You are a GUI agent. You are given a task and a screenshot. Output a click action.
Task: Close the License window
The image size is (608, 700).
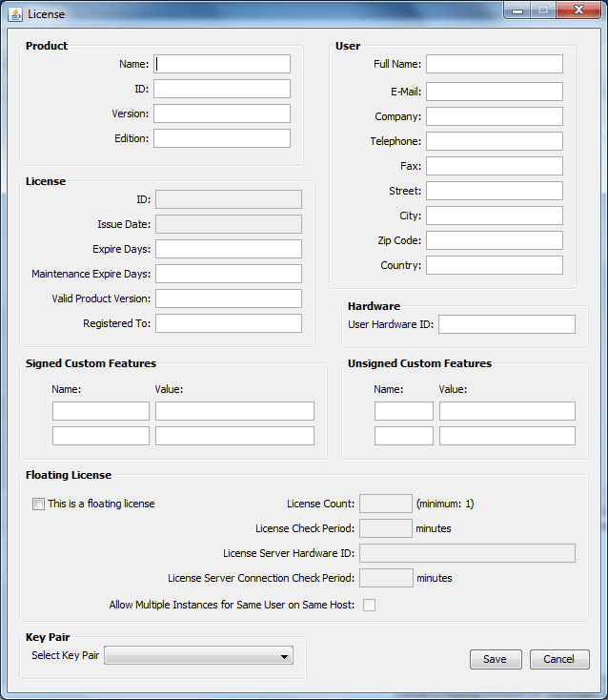click(x=578, y=10)
